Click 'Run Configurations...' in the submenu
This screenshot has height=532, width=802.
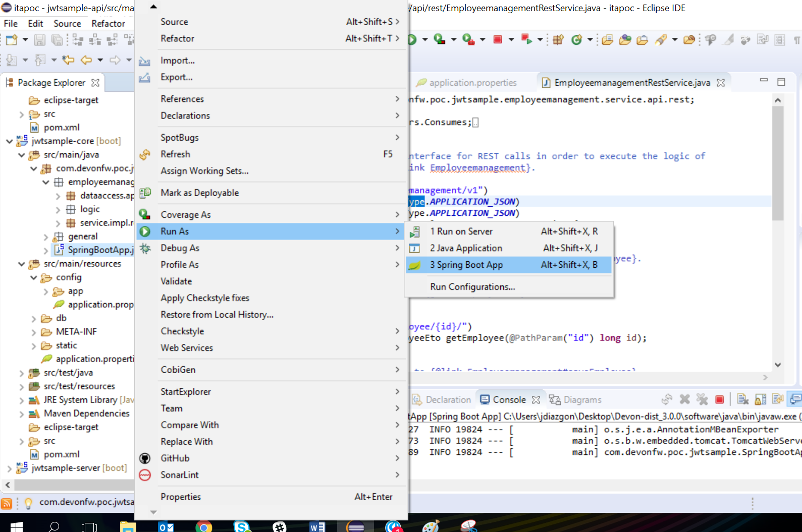[472, 287]
